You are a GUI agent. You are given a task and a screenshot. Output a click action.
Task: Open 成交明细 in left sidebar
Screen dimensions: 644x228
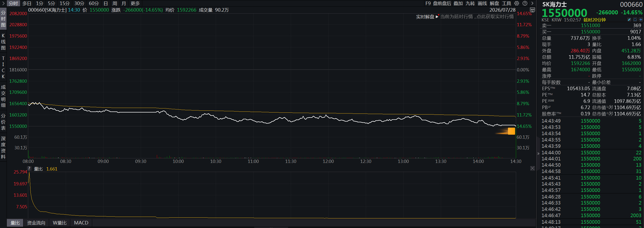pyautogui.click(x=3, y=96)
